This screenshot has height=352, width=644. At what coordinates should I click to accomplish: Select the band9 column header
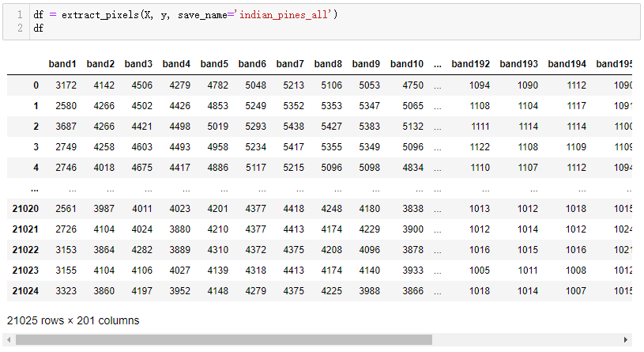click(x=366, y=64)
